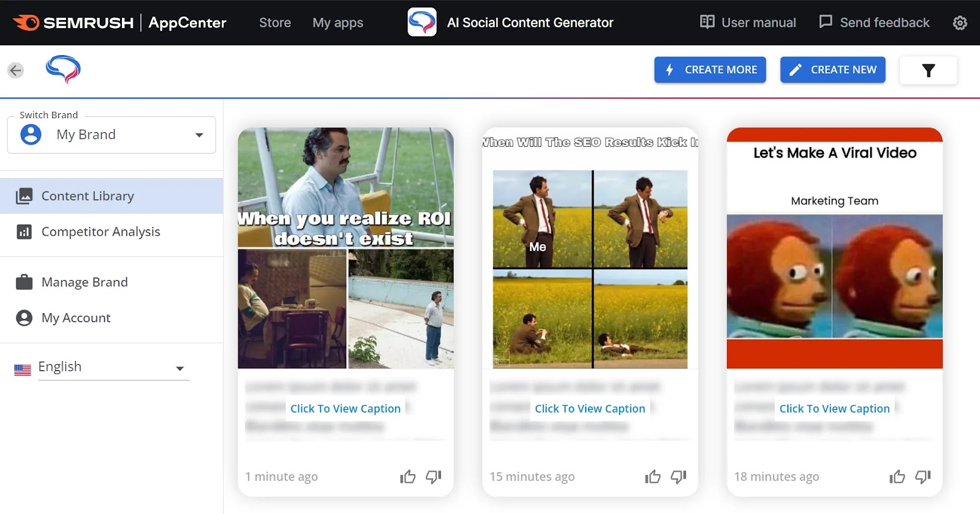Select Competitor Analysis in sidebar

100,232
